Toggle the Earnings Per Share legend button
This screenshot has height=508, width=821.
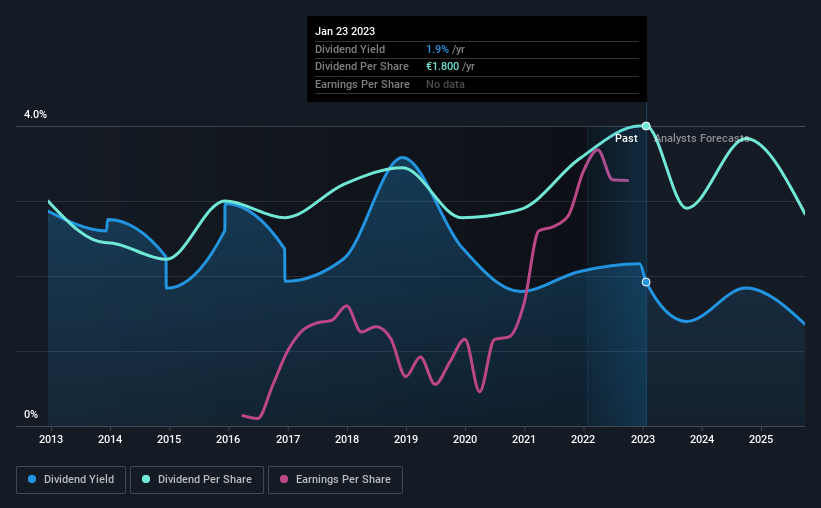coord(335,480)
